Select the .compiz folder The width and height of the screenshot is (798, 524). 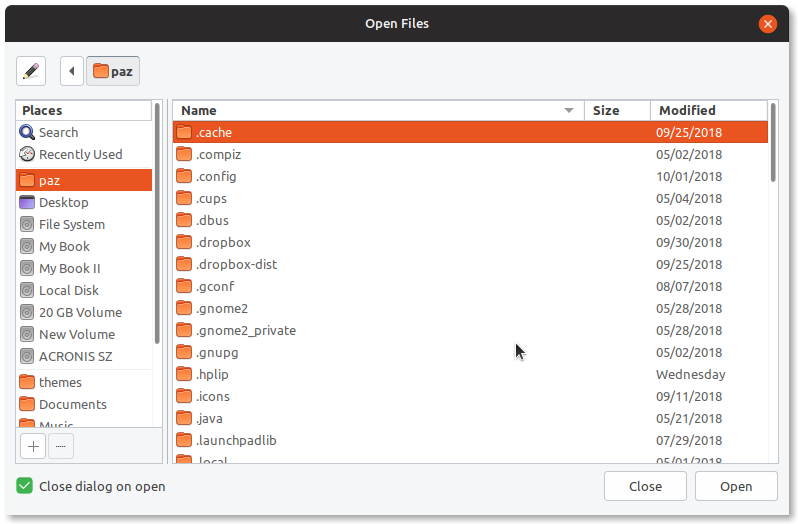(470, 154)
